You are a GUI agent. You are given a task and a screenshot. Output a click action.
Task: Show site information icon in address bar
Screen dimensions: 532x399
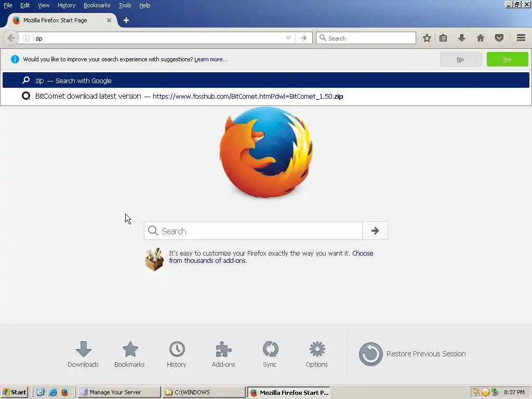click(26, 38)
